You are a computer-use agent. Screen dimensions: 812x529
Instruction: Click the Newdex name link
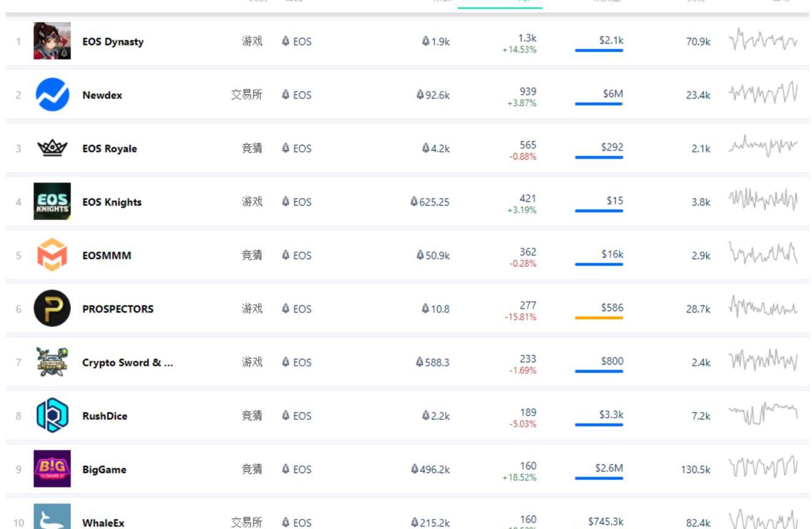point(102,95)
